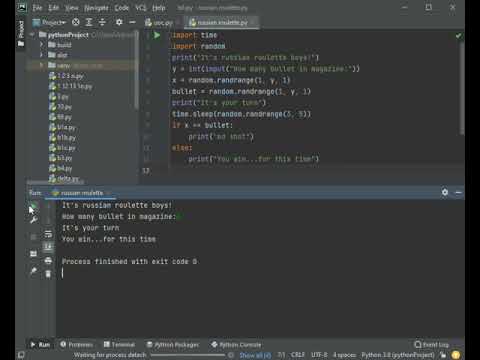Click the Stop process icon
Screen dimensions: 480x360
point(33,237)
